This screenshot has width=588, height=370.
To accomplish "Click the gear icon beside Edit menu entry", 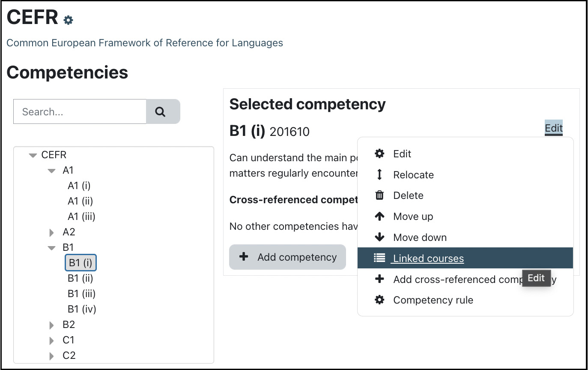I will pyautogui.click(x=379, y=153).
